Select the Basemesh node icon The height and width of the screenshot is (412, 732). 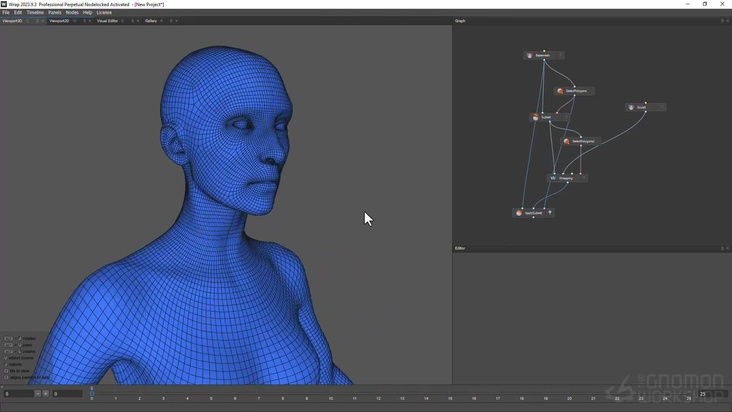pos(529,56)
